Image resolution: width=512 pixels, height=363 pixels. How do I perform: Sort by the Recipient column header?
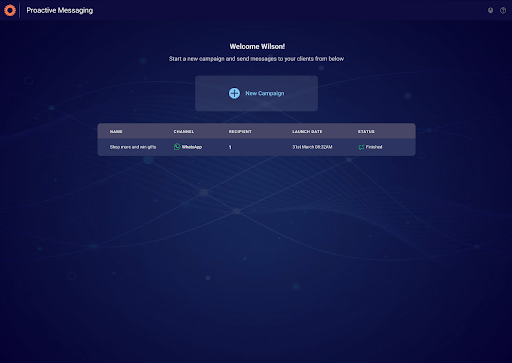coord(240,132)
